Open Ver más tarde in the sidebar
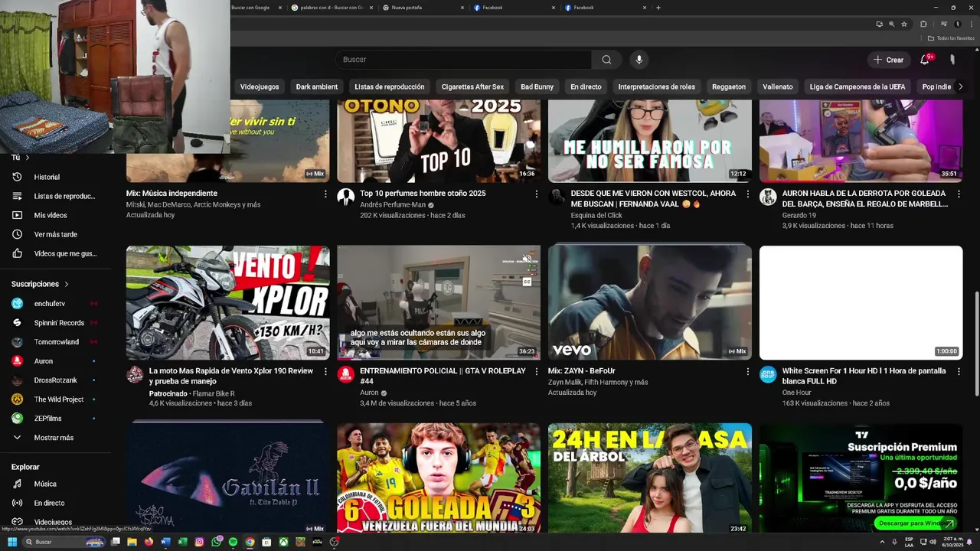The height and width of the screenshot is (551, 980). 55,234
